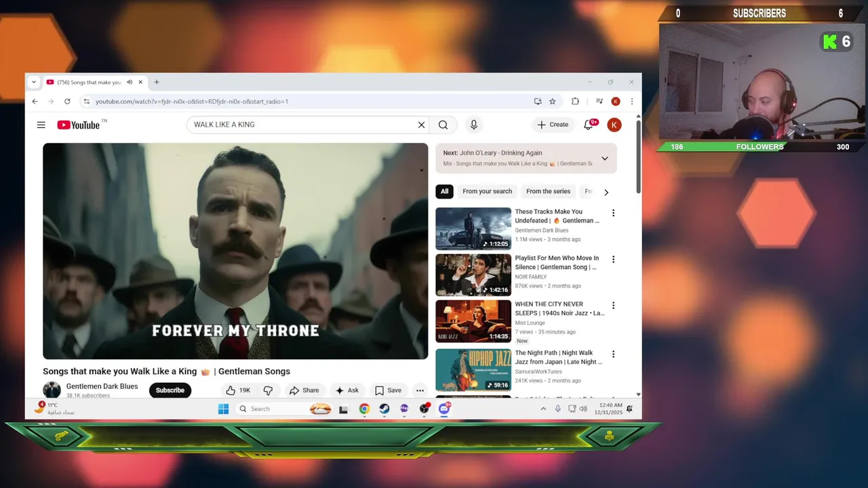Viewport: 868px width, 488px height.
Task: Open the Chrome extensions puzzle icon
Action: (575, 102)
